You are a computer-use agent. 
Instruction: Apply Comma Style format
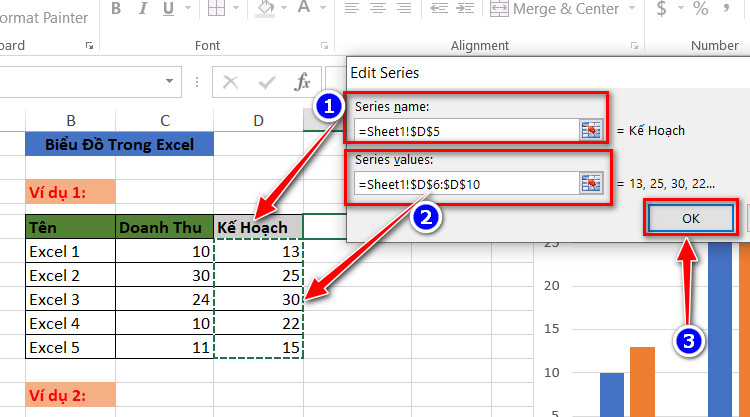727,8
